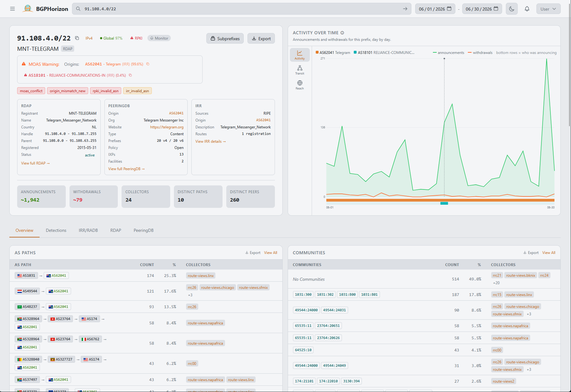Open View IRR details link

tap(211, 141)
